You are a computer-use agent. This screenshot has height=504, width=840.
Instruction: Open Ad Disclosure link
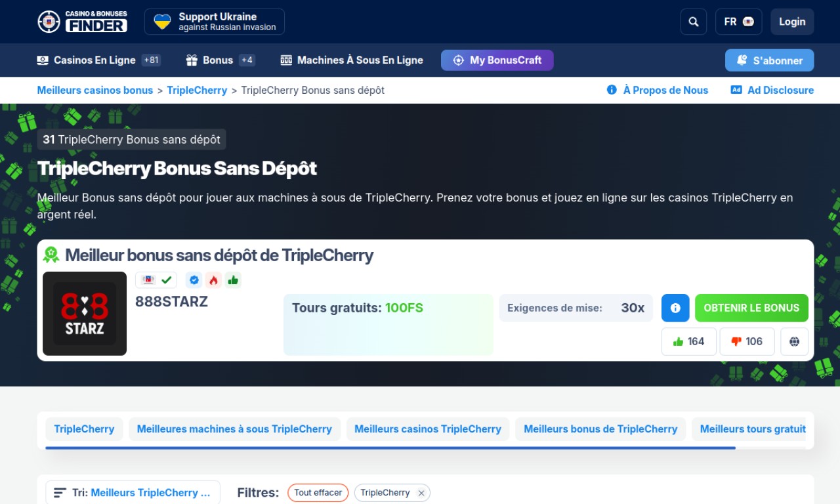(772, 90)
